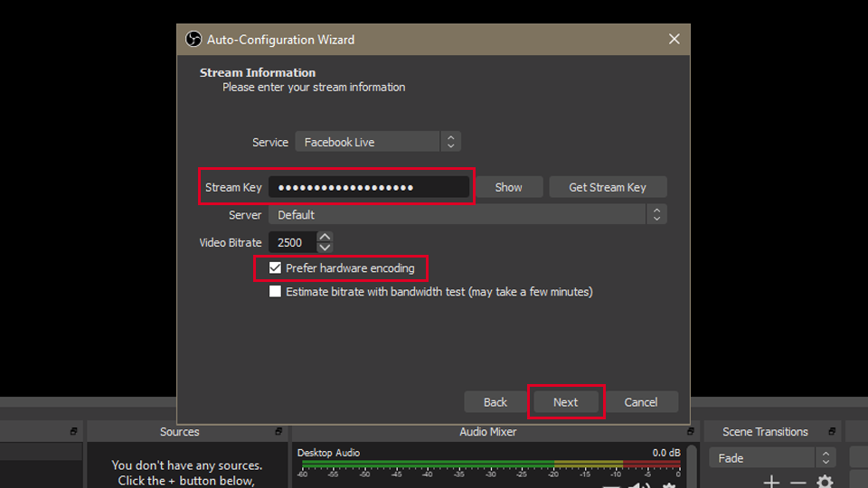Open the Service dropdown showing Facebook Live
Screen dimensions: 868x488
coord(378,142)
